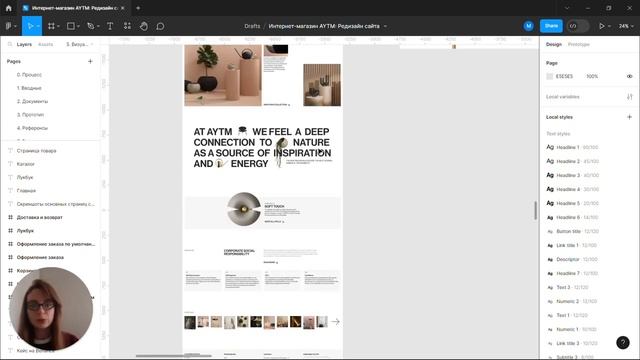The image size is (640, 360).
Task: Switch to the Design tab
Action: pyautogui.click(x=554, y=44)
